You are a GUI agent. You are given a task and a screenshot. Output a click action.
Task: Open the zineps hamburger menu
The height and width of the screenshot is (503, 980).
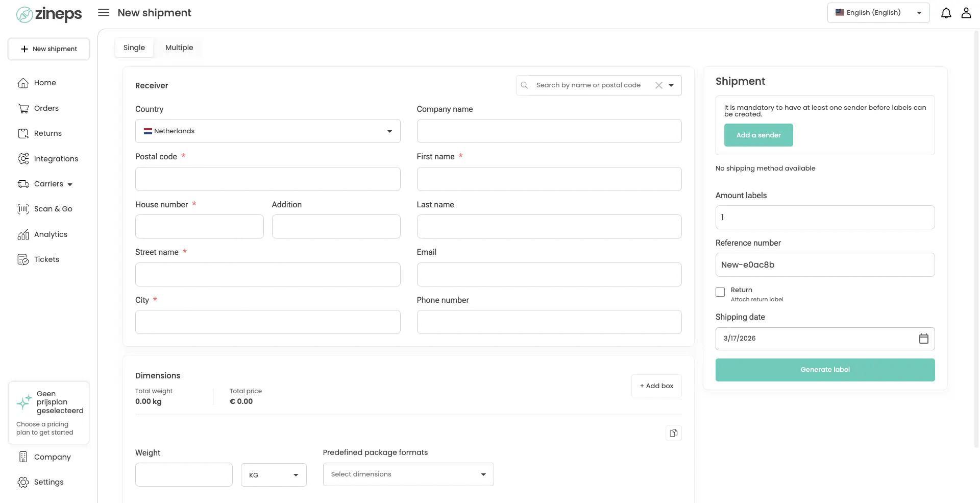pos(103,13)
